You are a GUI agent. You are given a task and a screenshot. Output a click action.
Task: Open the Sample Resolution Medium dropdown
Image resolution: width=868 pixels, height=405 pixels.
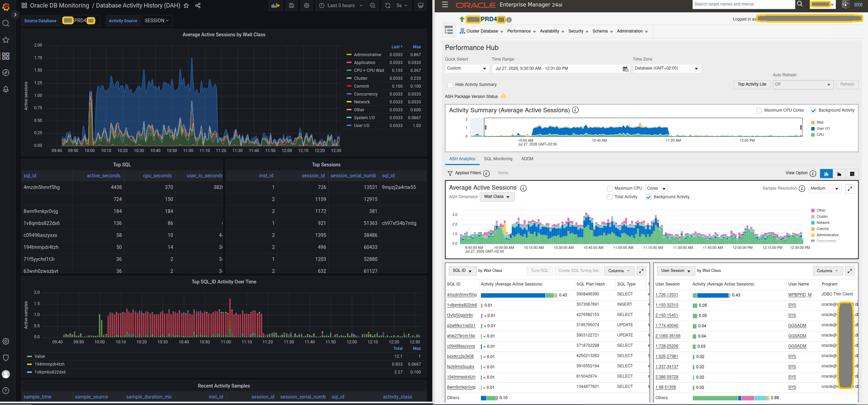point(825,189)
